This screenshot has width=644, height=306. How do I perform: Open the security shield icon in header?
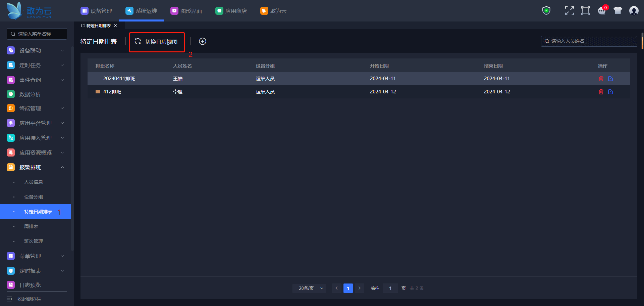tap(546, 11)
